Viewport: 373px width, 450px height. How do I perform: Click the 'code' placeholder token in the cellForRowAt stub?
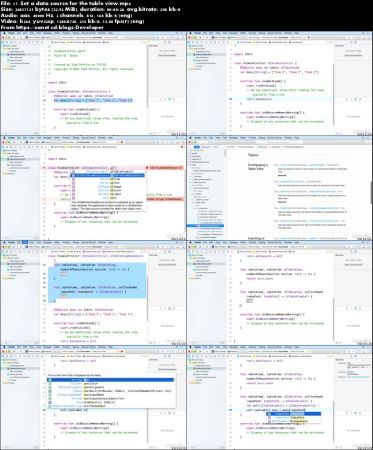tap(249, 300)
